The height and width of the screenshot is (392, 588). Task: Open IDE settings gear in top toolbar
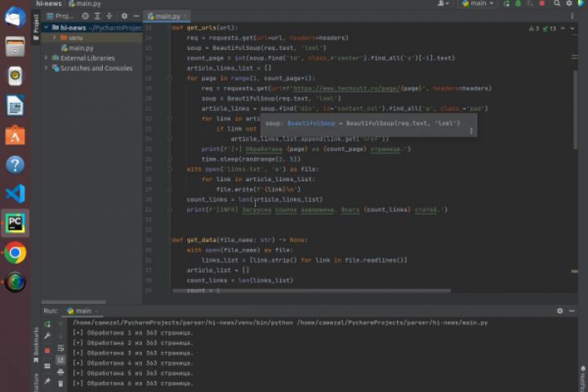click(x=569, y=3)
